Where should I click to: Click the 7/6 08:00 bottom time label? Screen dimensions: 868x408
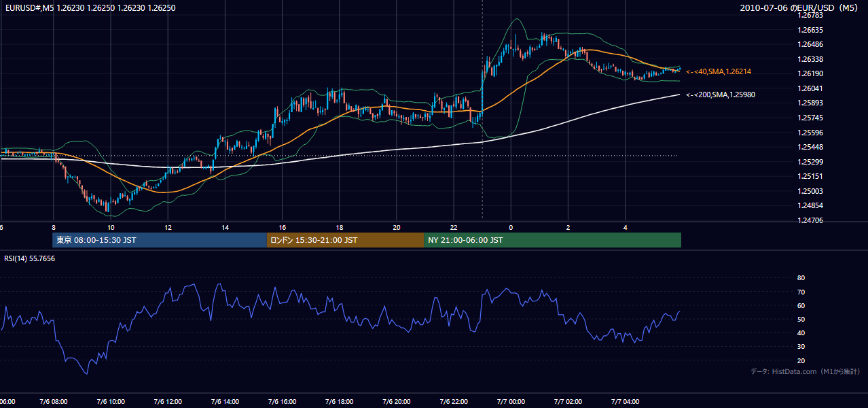pyautogui.click(x=53, y=402)
